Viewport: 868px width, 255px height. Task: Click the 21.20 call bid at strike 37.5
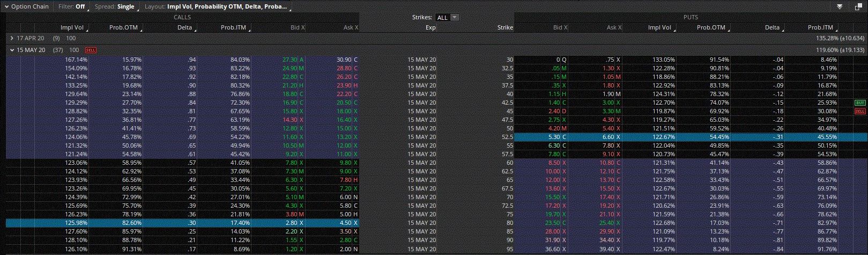(290, 85)
